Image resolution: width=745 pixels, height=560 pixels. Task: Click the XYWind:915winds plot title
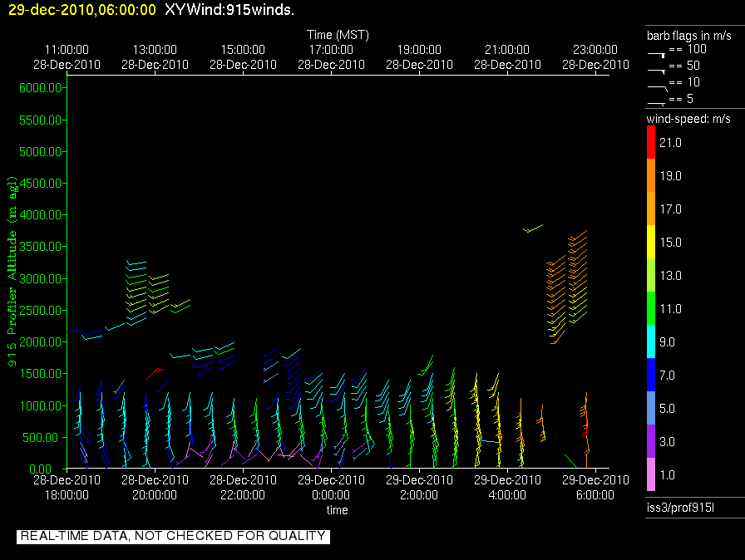coord(229,10)
